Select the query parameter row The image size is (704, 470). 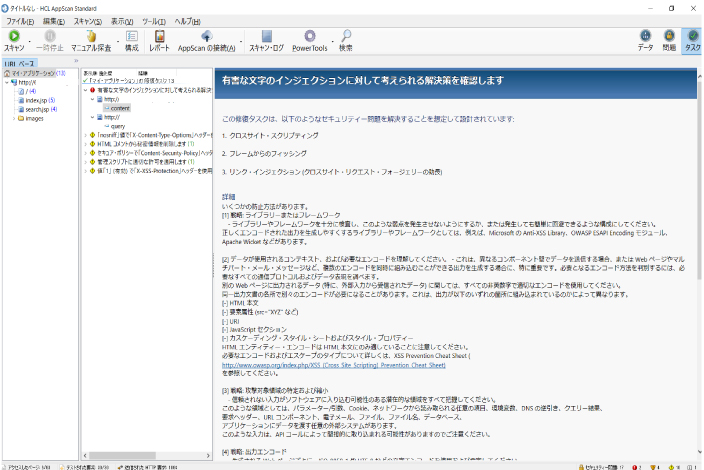tap(115, 126)
